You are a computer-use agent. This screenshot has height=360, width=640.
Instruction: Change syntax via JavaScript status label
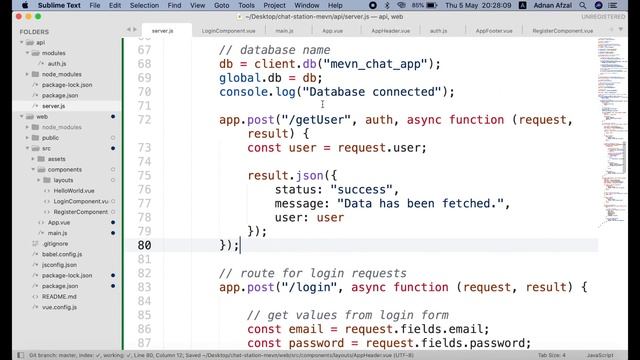(600, 356)
